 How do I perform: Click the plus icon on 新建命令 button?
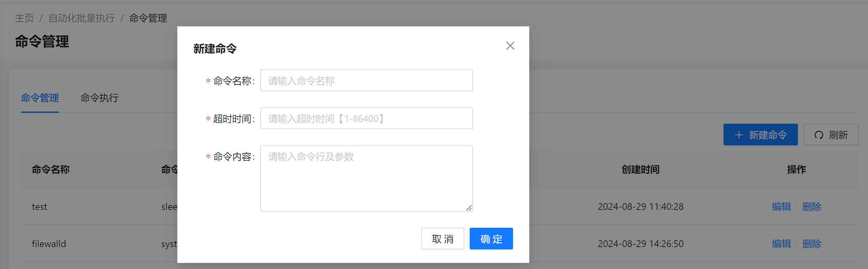click(739, 135)
